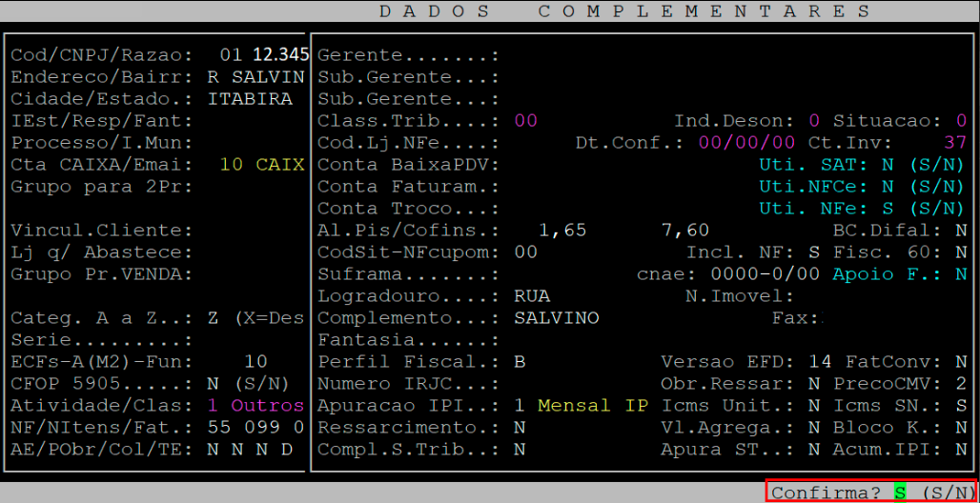
Task: Toggle the Icms SN. S flag
Action: [961, 406]
